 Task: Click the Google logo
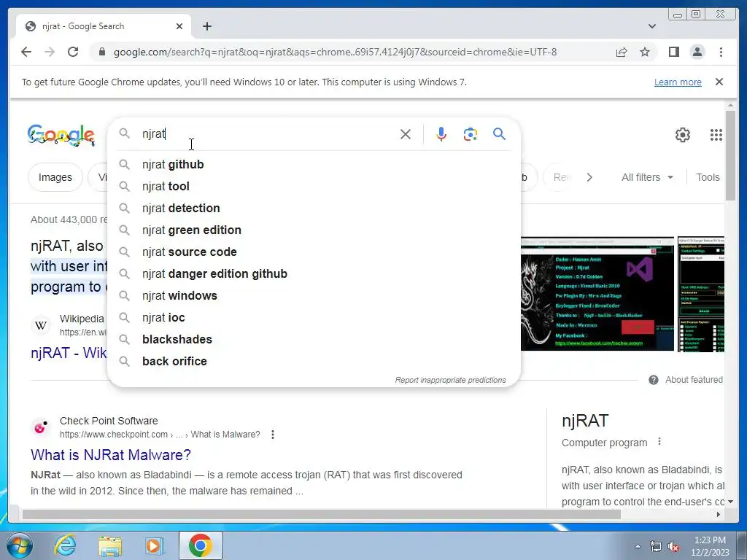tap(61, 135)
